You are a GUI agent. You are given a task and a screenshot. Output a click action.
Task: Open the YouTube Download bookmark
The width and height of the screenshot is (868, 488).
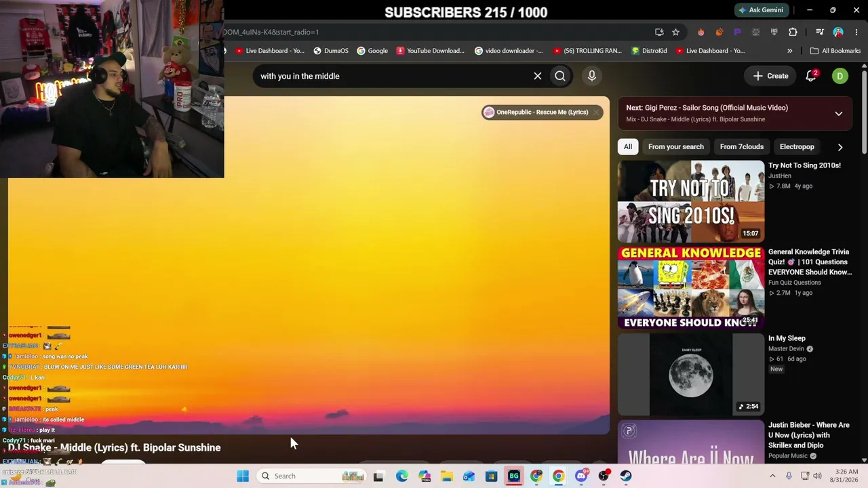[431, 51]
